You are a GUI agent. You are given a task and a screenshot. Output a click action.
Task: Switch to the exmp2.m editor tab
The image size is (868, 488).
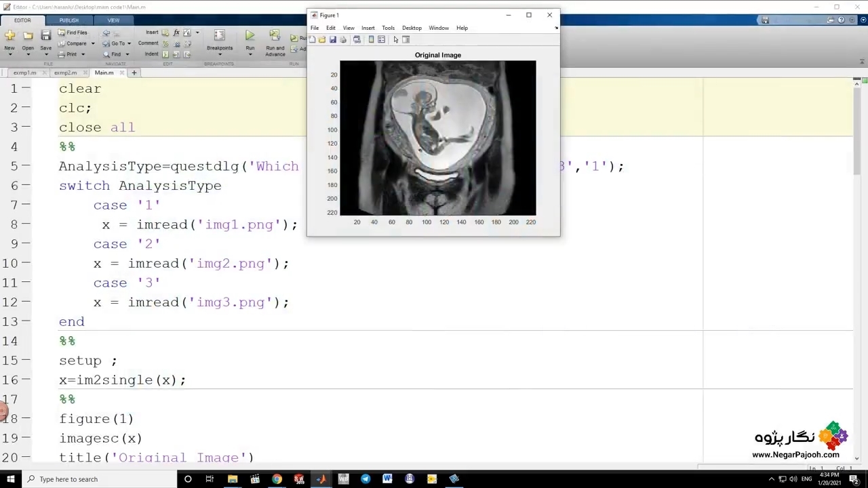65,73
